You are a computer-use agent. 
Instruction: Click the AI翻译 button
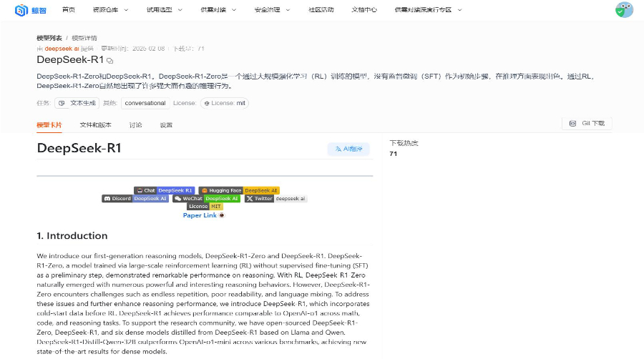pyautogui.click(x=348, y=149)
